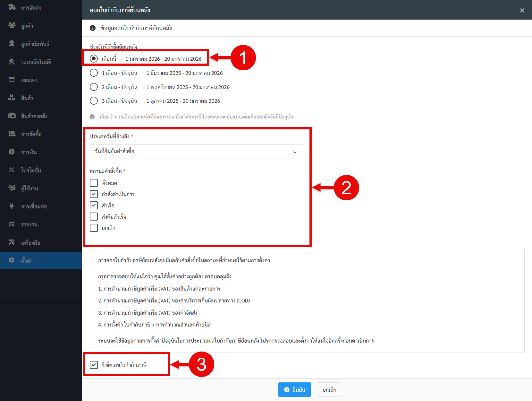Open the ประเภทวันที่อ้างอิง dropdown
Screen dimensions: 532x401
[196, 152]
